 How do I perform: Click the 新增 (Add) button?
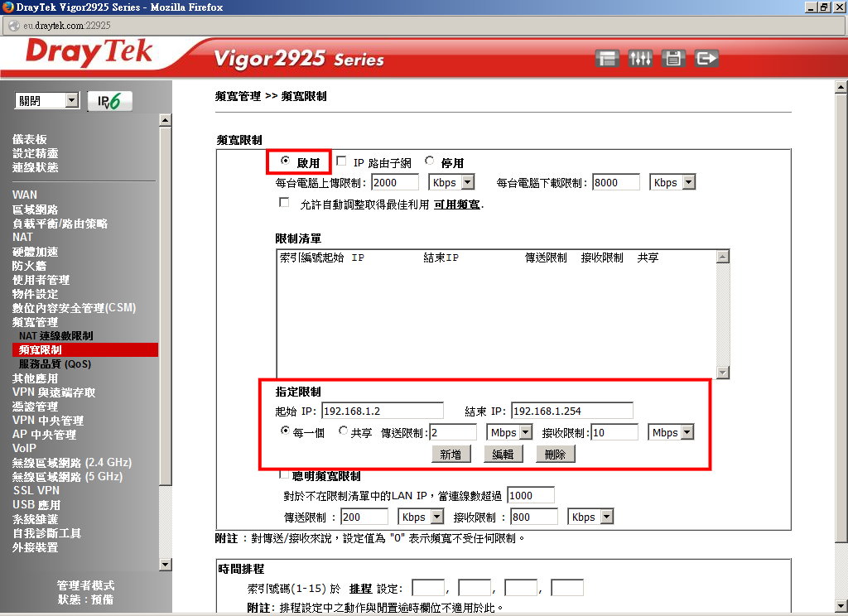[450, 455]
